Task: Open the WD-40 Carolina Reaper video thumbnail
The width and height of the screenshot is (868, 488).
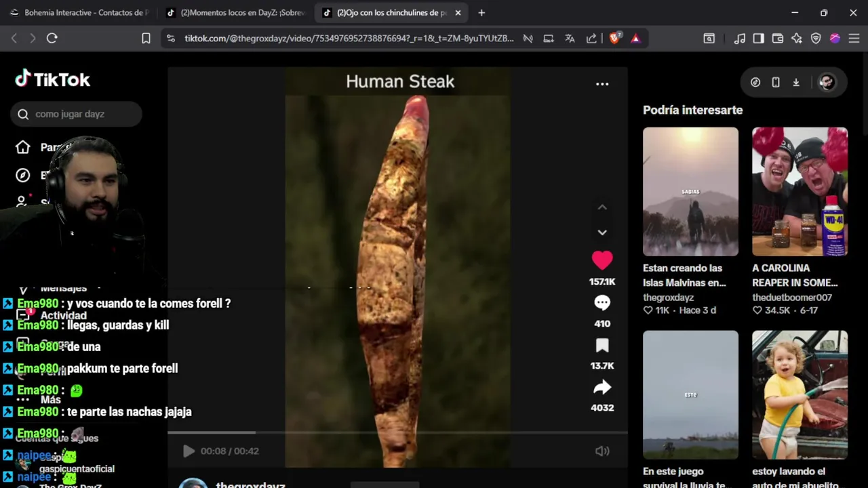Action: point(800,192)
